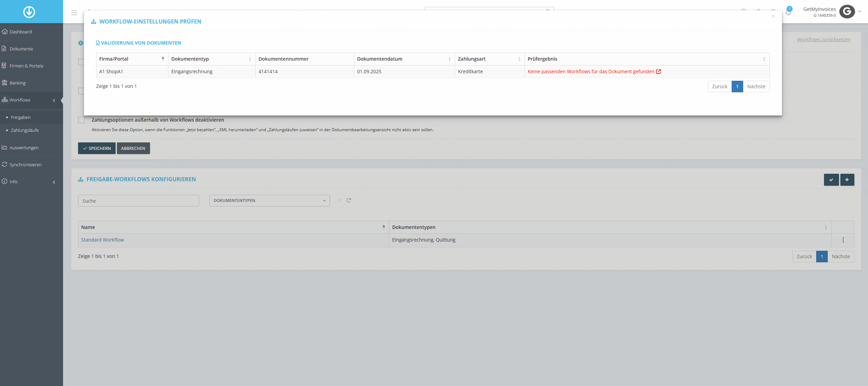Select page 1 in dialog pagination

tap(737, 87)
